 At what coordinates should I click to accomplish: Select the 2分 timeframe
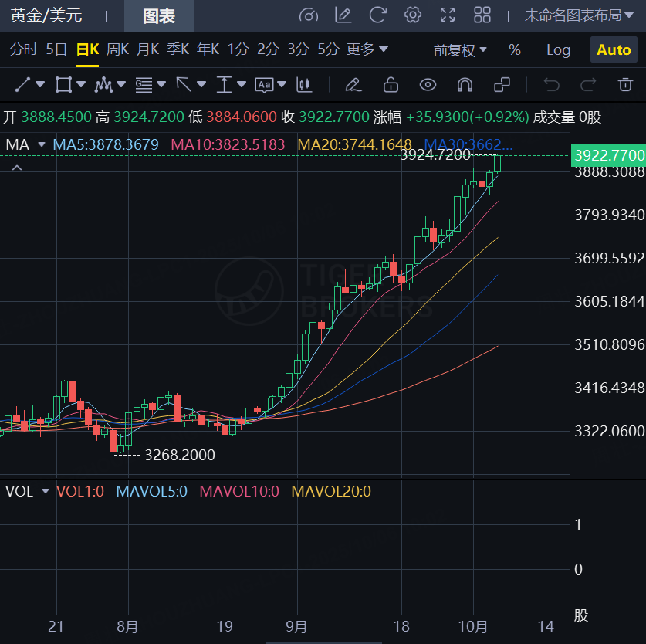269,49
